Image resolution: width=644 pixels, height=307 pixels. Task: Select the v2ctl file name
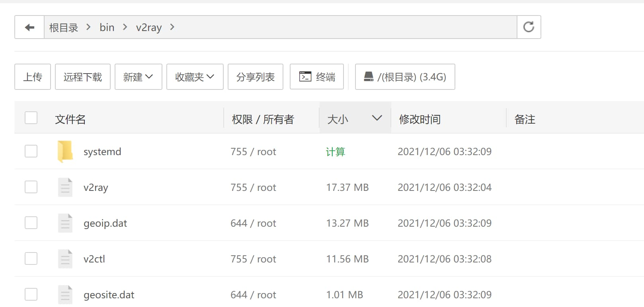(94, 259)
